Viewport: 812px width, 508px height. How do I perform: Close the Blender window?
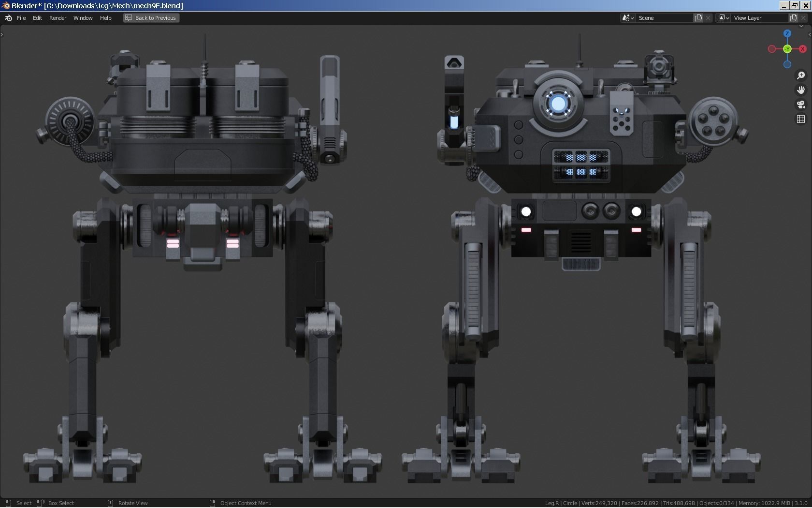[x=805, y=5]
